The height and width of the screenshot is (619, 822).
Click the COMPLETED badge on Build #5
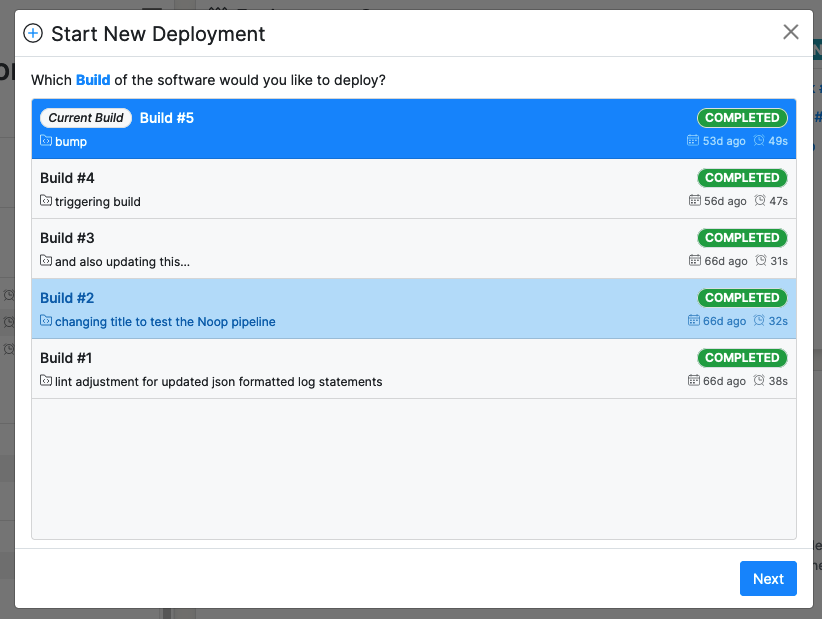coord(742,117)
